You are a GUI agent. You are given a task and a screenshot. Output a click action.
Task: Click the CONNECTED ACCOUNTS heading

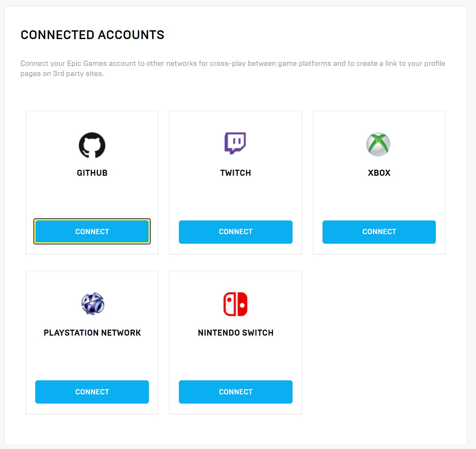(x=92, y=35)
